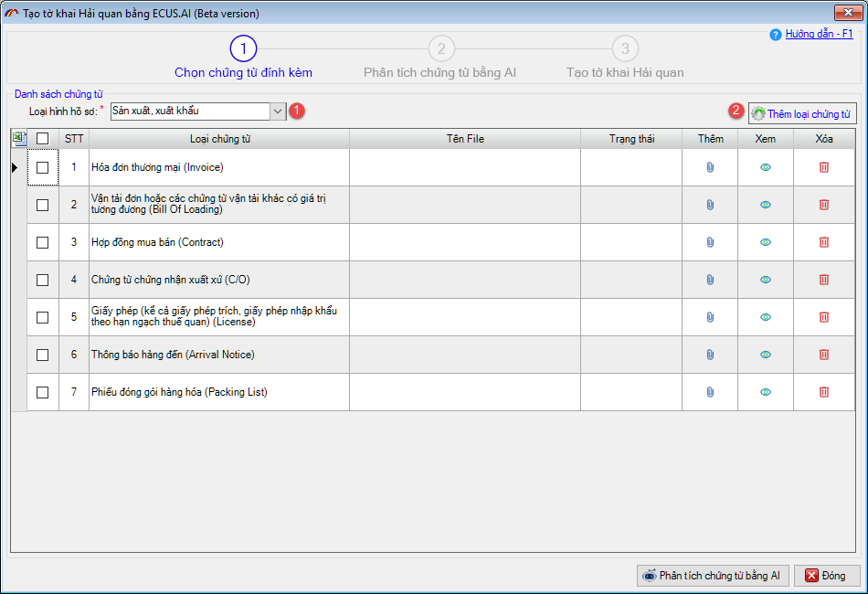Click Thêm loại chứng từ button
Screen dimensions: 868x594
point(802,114)
